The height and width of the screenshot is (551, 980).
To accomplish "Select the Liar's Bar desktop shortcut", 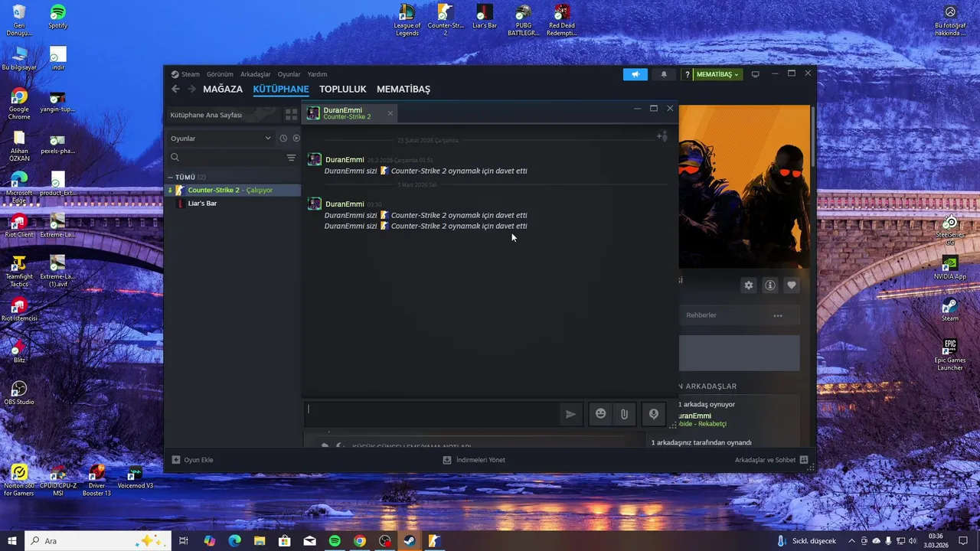I will tap(485, 17).
